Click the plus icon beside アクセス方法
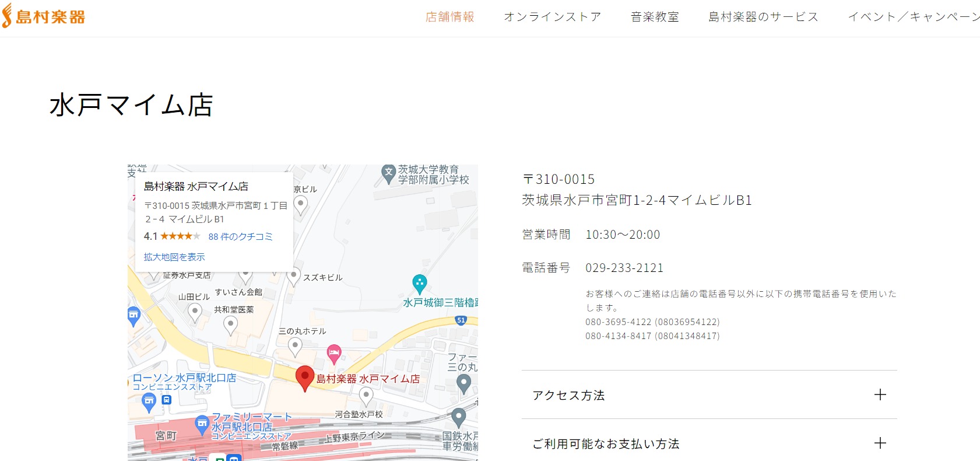The width and height of the screenshot is (980, 461). pos(880,395)
